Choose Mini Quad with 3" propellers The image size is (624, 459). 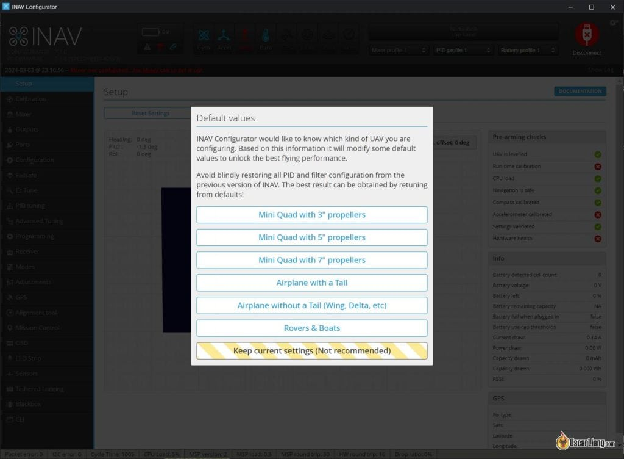[312, 215]
